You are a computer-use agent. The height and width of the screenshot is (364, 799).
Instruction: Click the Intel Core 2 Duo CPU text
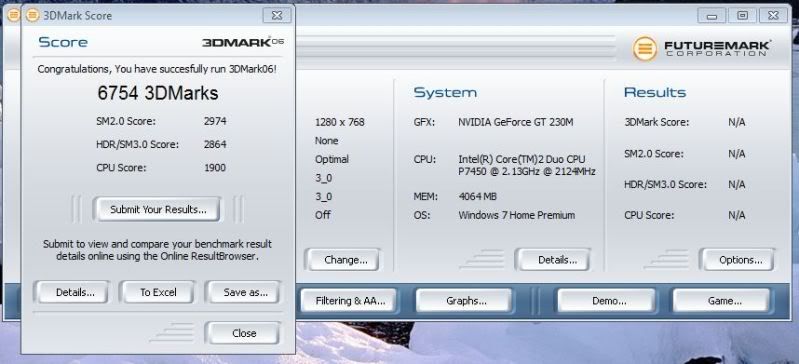tap(527, 165)
